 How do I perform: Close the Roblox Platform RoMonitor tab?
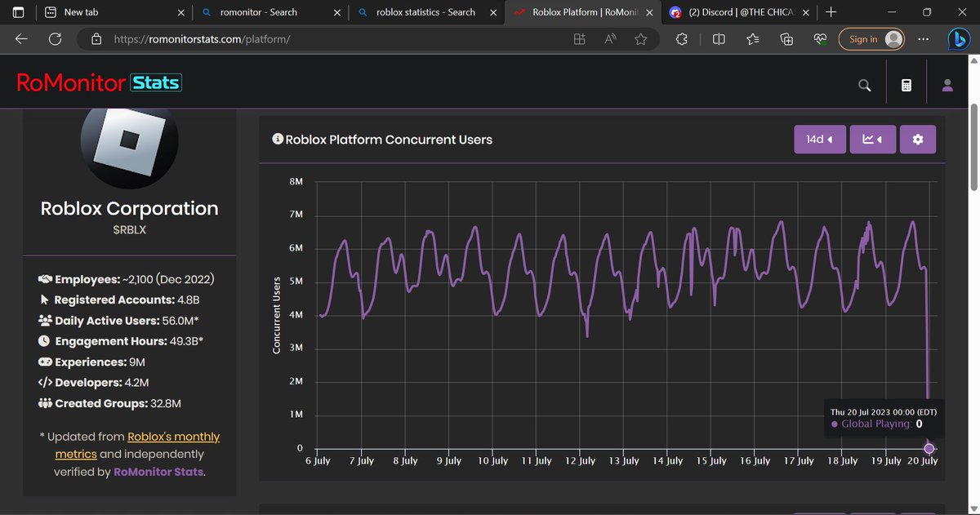(x=649, y=12)
